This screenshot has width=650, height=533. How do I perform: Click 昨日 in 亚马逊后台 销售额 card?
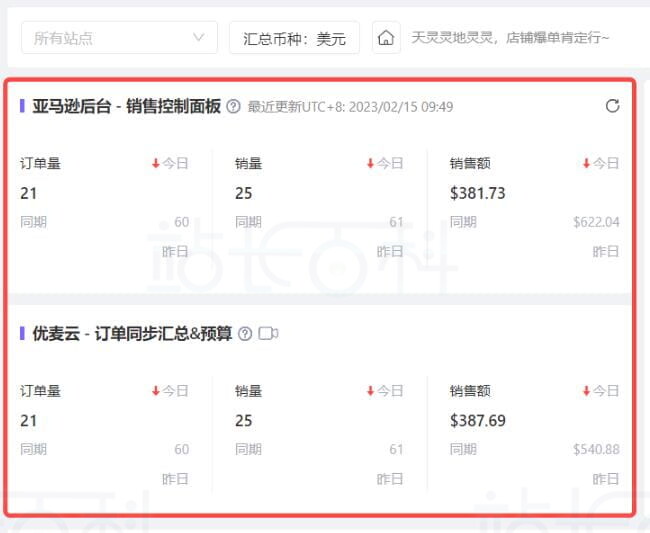(606, 251)
